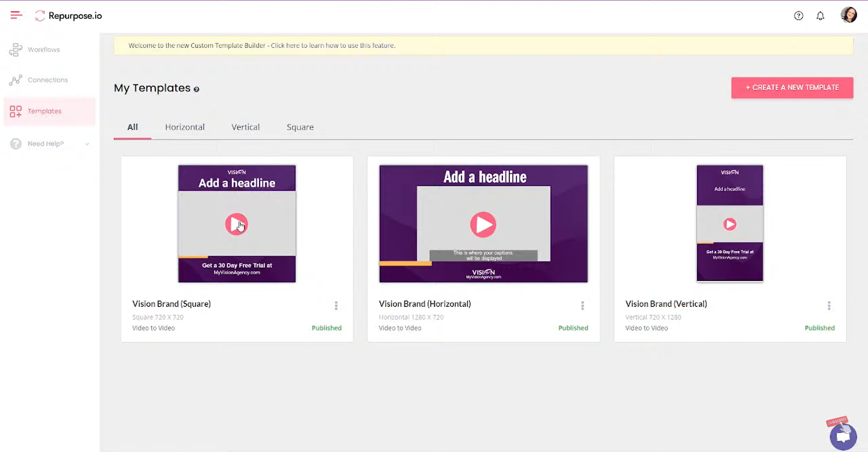This screenshot has height=452, width=868.
Task: Open options menu for Vision Brand (Square)
Action: [x=336, y=306]
